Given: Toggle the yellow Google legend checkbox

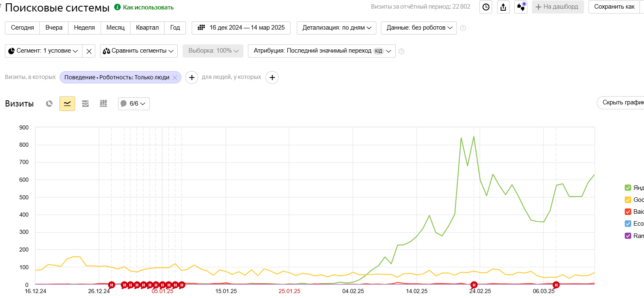Looking at the screenshot, I should pos(628,200).
